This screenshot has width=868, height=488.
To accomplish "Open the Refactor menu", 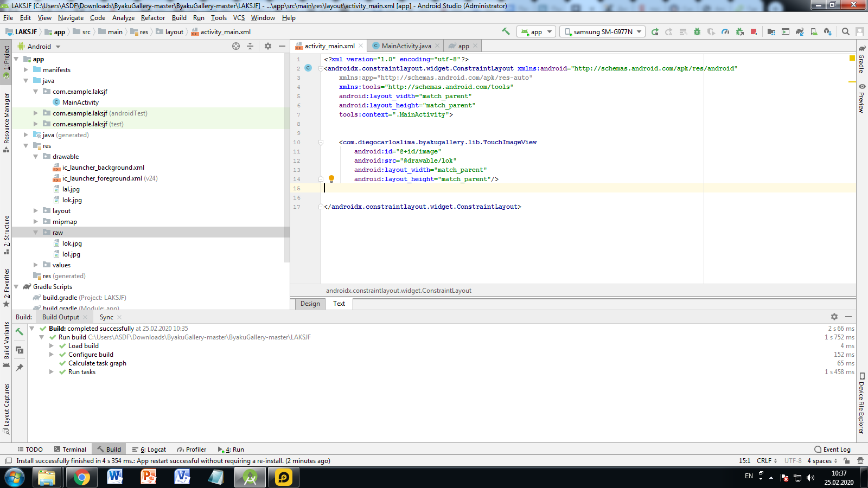I will coord(153,18).
